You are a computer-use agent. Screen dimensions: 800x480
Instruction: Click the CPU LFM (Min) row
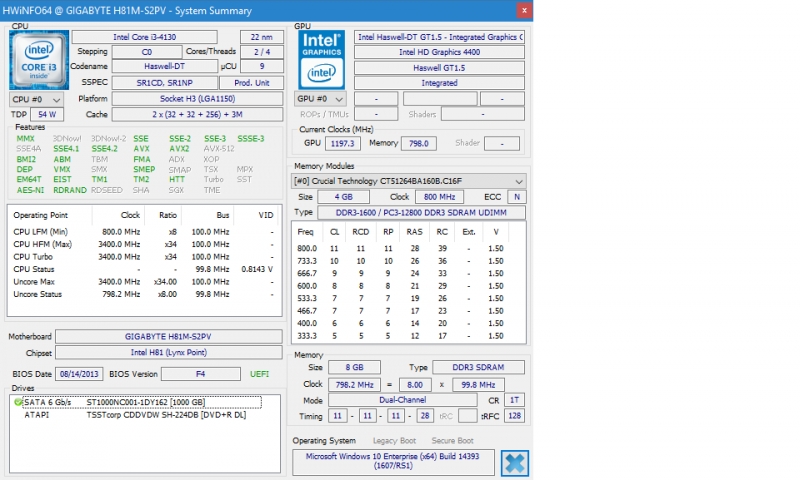tap(143, 232)
